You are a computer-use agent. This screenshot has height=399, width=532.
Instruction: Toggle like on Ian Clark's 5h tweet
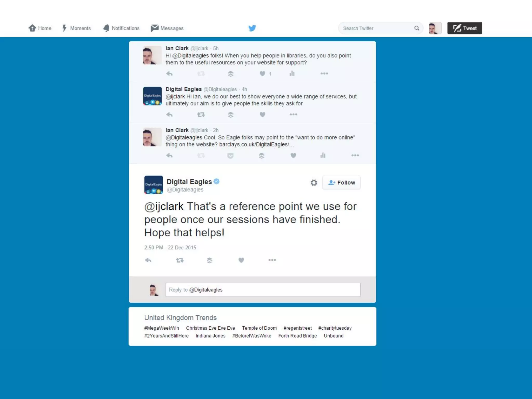tap(263, 74)
